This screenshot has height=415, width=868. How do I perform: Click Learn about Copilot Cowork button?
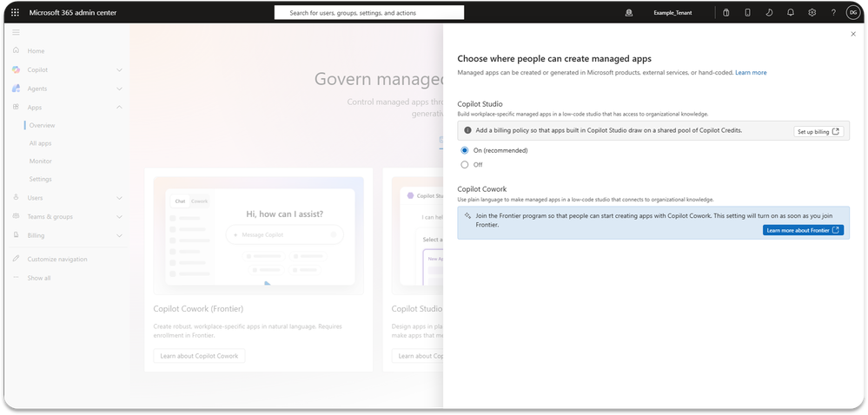click(x=199, y=356)
